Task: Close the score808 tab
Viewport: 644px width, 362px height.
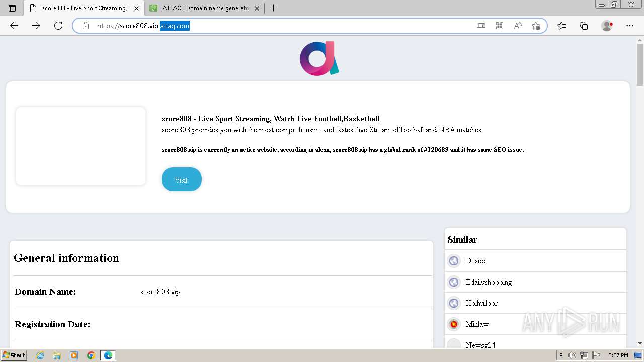Action: click(x=137, y=8)
